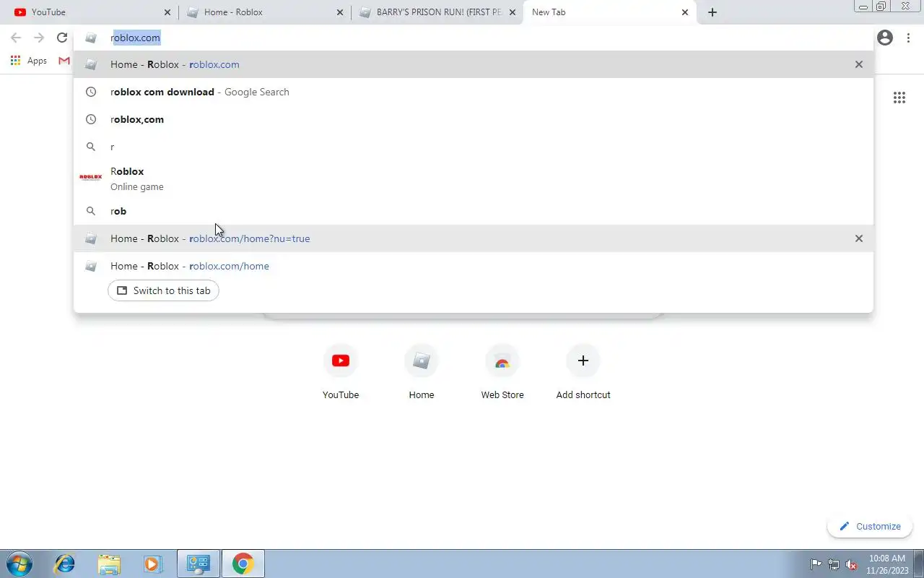
Task: Open the Action Center flag icon
Action: [816, 564]
